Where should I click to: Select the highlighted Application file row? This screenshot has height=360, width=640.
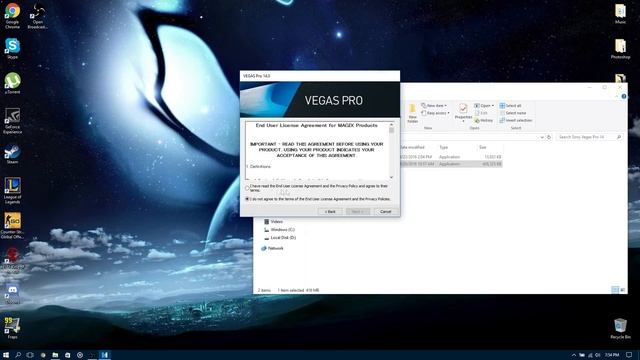coord(451,164)
